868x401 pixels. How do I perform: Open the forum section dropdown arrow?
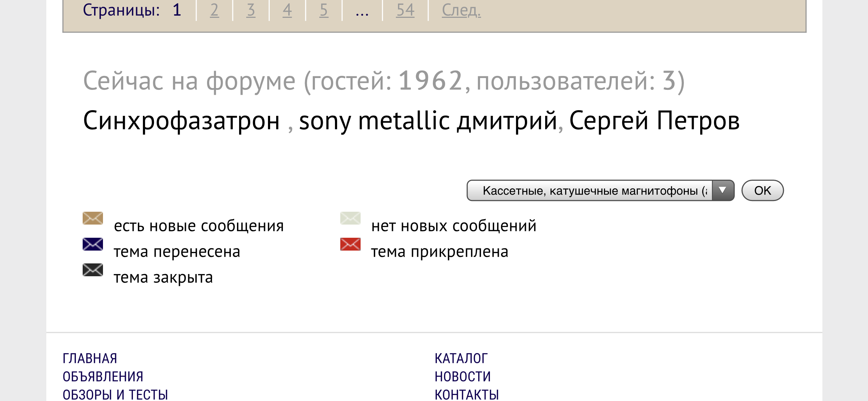pos(723,190)
